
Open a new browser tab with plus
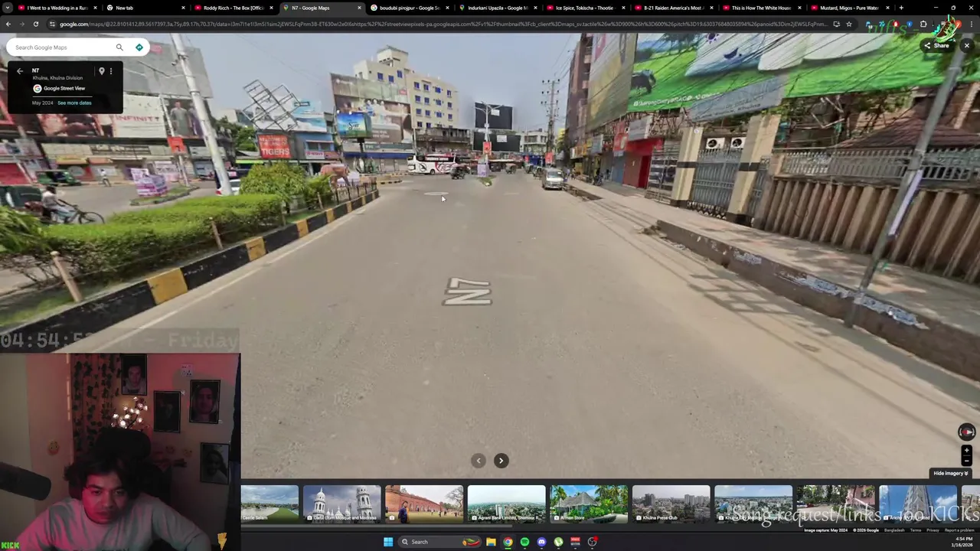point(901,8)
